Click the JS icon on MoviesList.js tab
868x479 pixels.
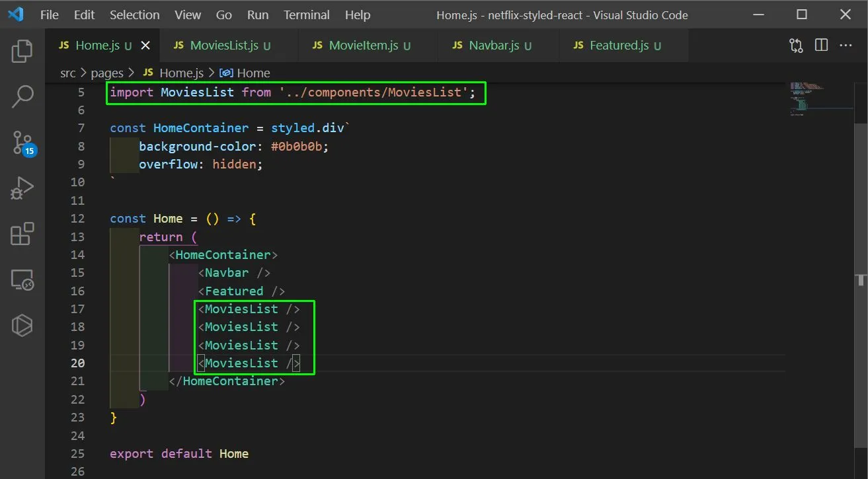pos(178,46)
